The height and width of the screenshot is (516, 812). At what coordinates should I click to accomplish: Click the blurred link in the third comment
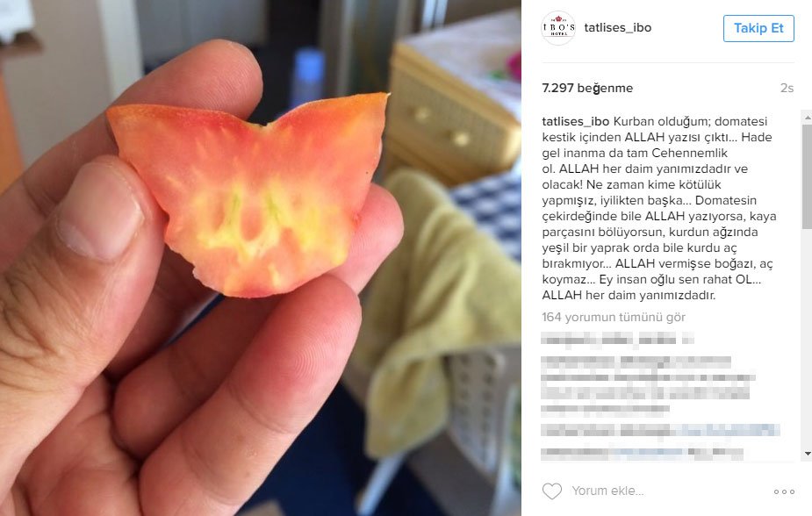point(728,430)
